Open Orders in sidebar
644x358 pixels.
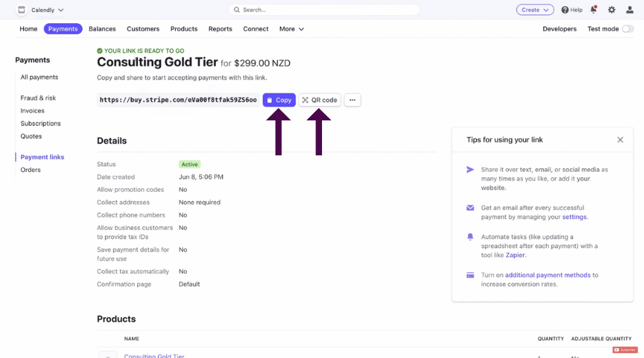30,170
